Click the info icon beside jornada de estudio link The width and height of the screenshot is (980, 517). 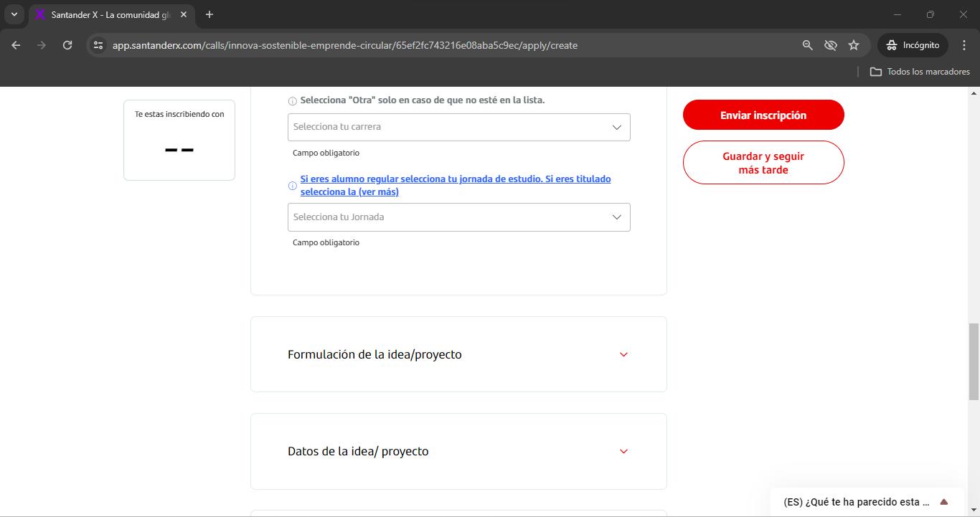click(292, 186)
